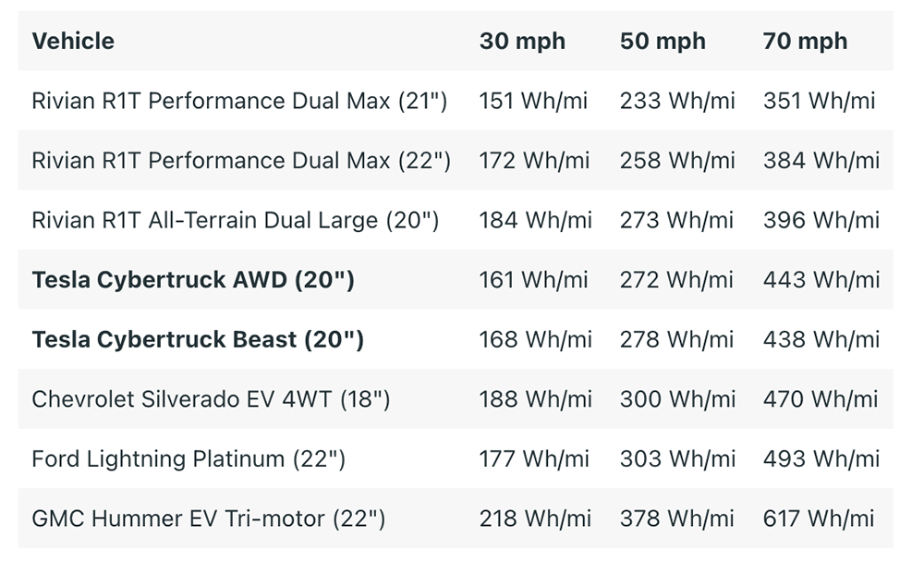This screenshot has width=924, height=562.
Task: Select the 218 Wh/mi Hummer value
Action: (x=535, y=519)
